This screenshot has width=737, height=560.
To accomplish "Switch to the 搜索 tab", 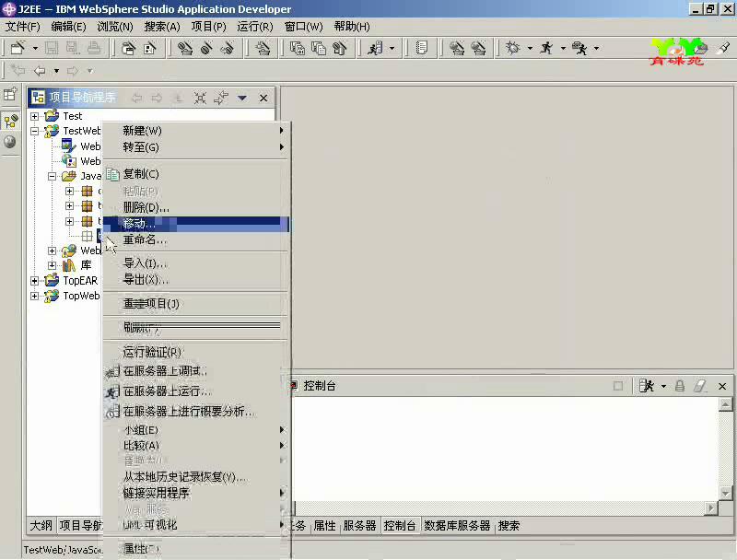I will 509,525.
